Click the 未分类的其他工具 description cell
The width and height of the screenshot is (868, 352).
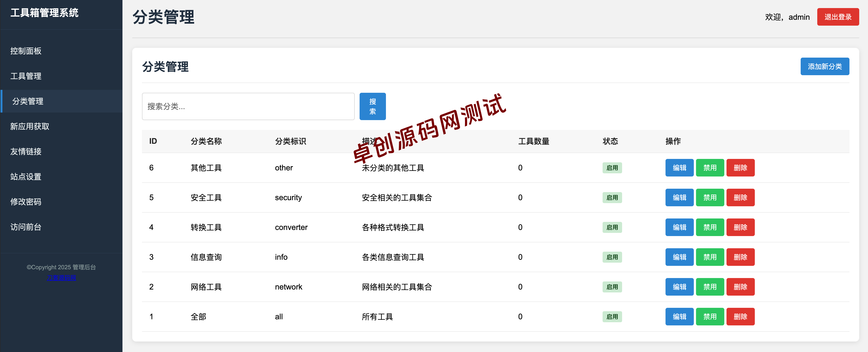pyautogui.click(x=393, y=168)
